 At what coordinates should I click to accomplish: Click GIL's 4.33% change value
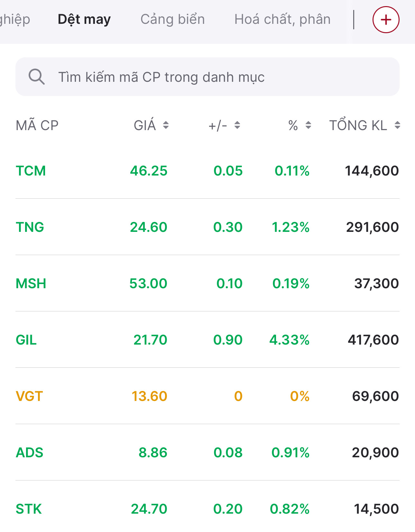click(x=289, y=340)
